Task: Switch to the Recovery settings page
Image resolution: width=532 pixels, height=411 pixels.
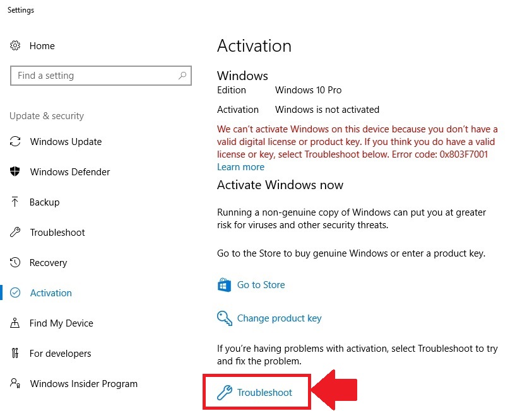Action: [48, 263]
